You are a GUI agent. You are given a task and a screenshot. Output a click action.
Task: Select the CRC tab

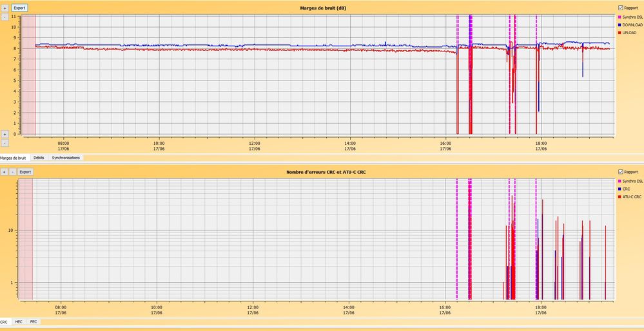(x=5, y=321)
